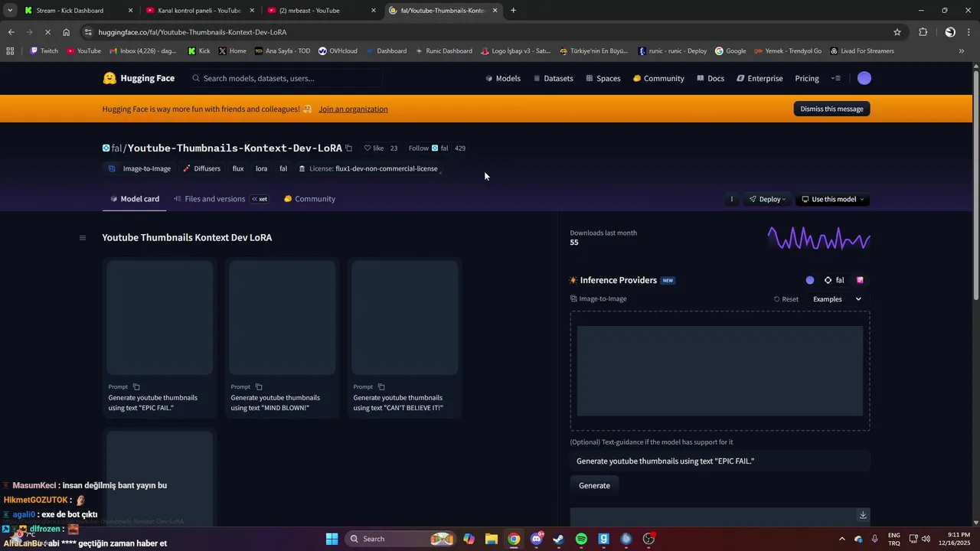The width and height of the screenshot is (980, 551).
Task: Open the Community tab of the model
Action: 309,199
